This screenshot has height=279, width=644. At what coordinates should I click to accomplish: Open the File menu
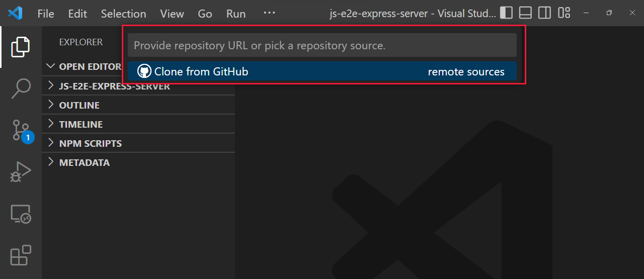pyautogui.click(x=46, y=14)
